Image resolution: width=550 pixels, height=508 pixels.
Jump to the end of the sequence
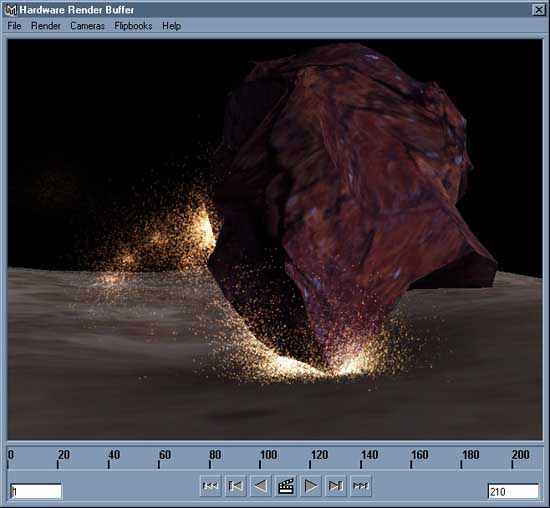pos(361,486)
